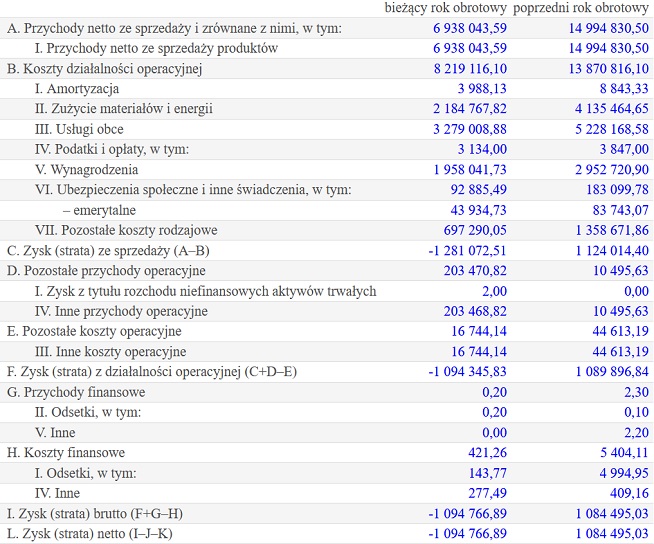Click previous-year Wynagrodzenia value 2 952 720,90
Image resolution: width=654 pixels, height=544 pixels.
click(612, 169)
